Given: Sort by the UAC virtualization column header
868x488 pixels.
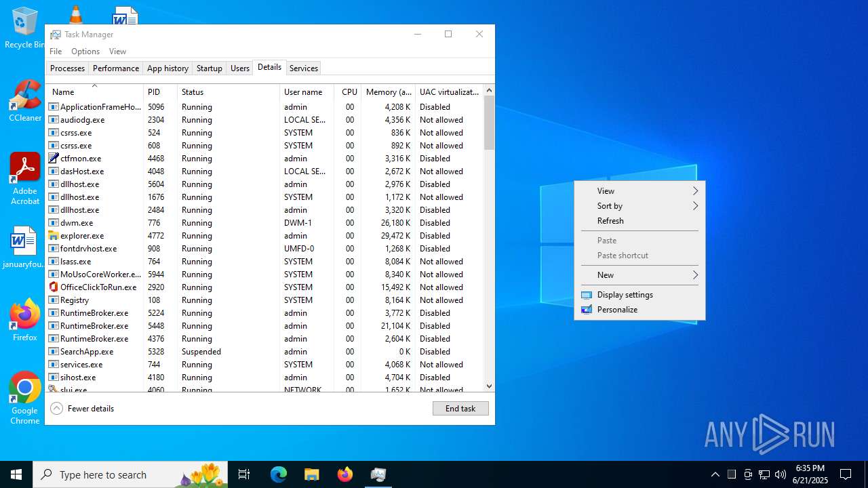Looking at the screenshot, I should click(449, 92).
